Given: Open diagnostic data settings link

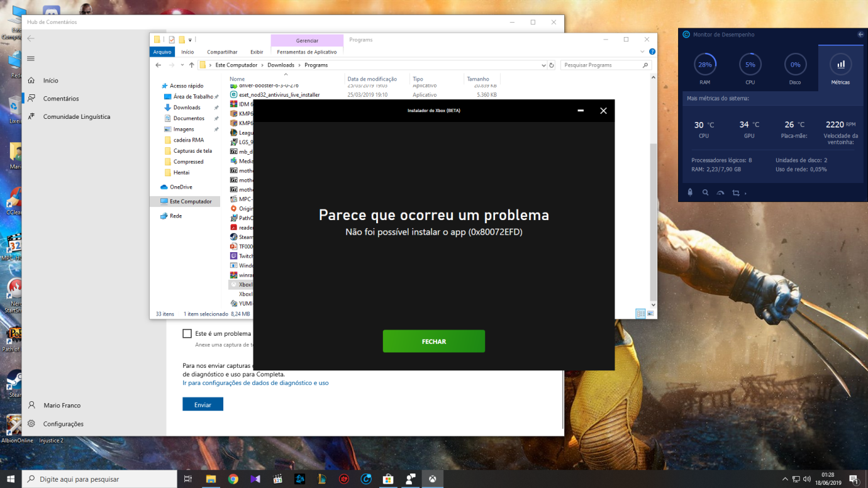Looking at the screenshot, I should (255, 382).
